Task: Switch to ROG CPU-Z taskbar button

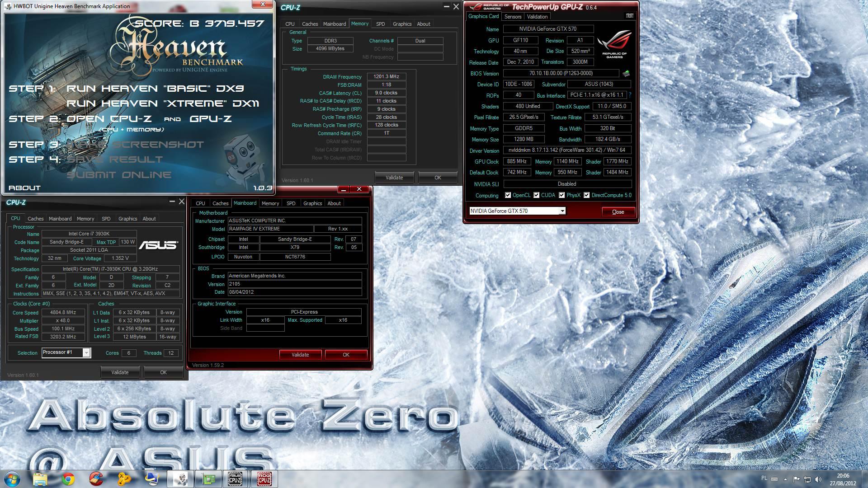Action: coord(264,479)
